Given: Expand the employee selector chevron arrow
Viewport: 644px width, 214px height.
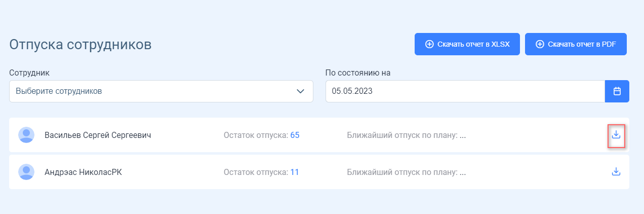Looking at the screenshot, I should (301, 91).
